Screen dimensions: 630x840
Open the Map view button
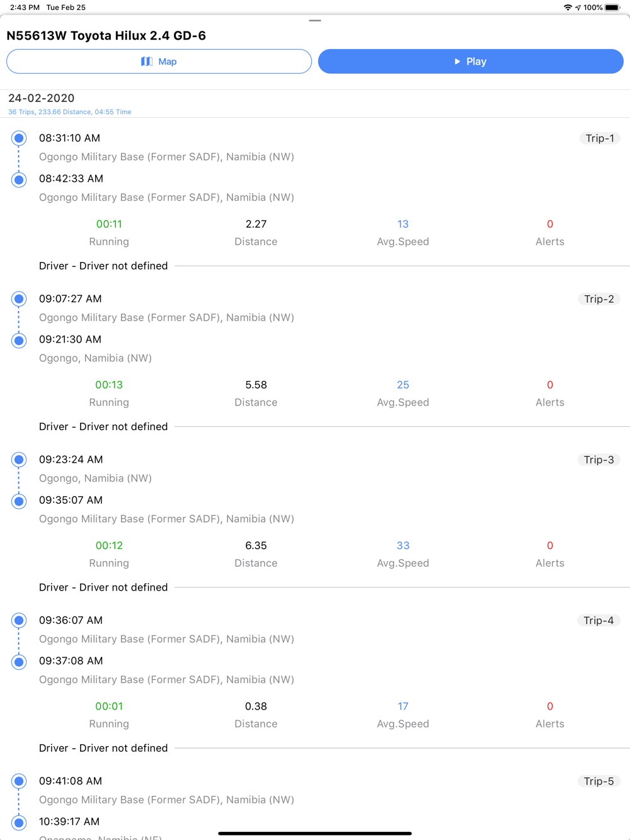[x=159, y=62]
